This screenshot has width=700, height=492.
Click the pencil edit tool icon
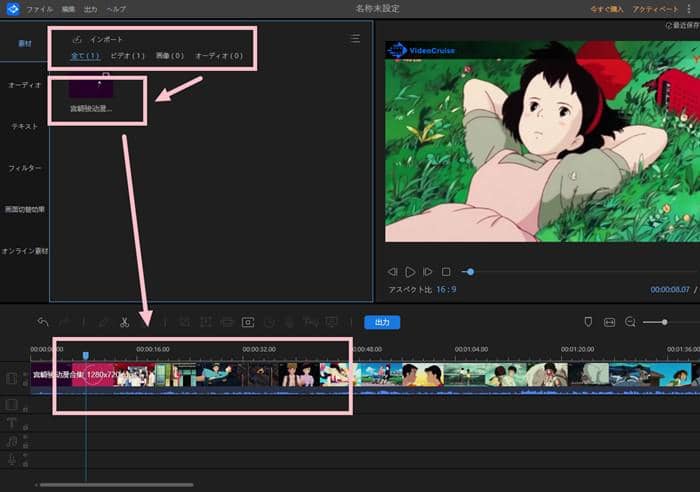104,322
